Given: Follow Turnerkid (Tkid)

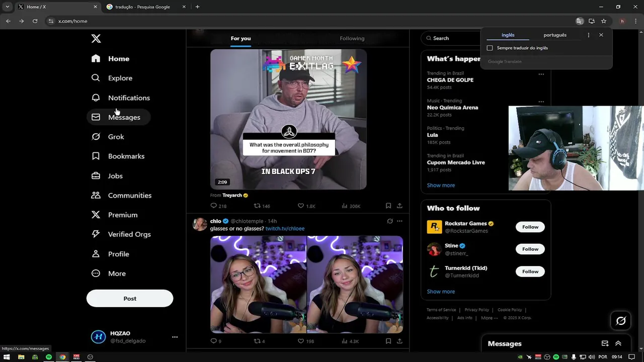Looking at the screenshot, I should point(530,271).
